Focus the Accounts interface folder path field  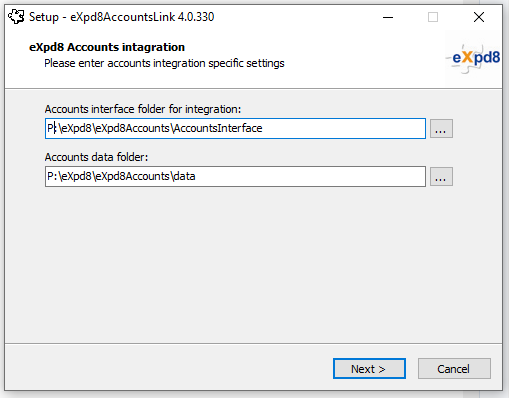235,128
